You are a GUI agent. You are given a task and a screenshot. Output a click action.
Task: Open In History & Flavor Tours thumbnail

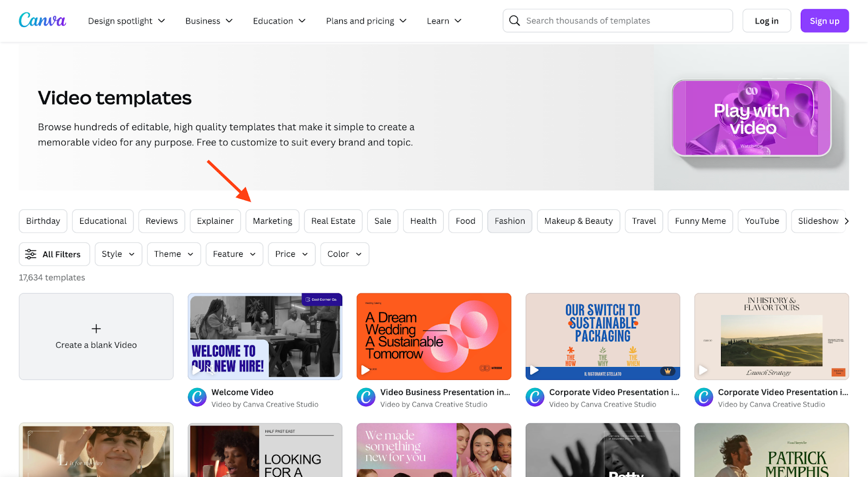[x=771, y=337]
